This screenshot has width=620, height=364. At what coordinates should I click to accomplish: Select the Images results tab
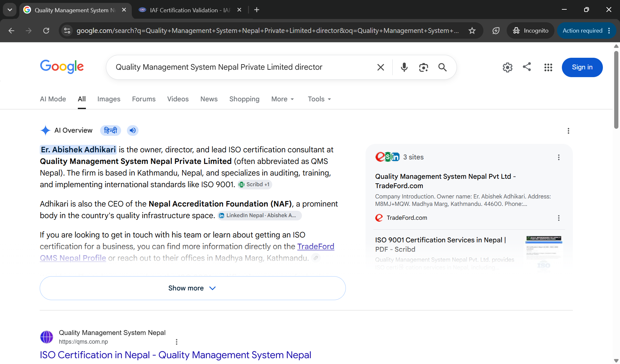[109, 99]
